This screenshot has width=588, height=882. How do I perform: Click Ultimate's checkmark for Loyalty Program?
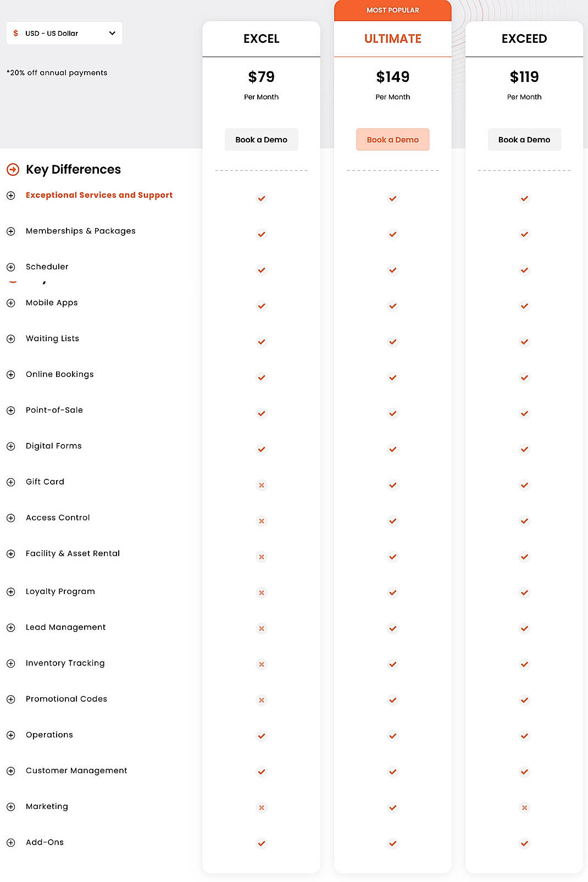(x=392, y=592)
